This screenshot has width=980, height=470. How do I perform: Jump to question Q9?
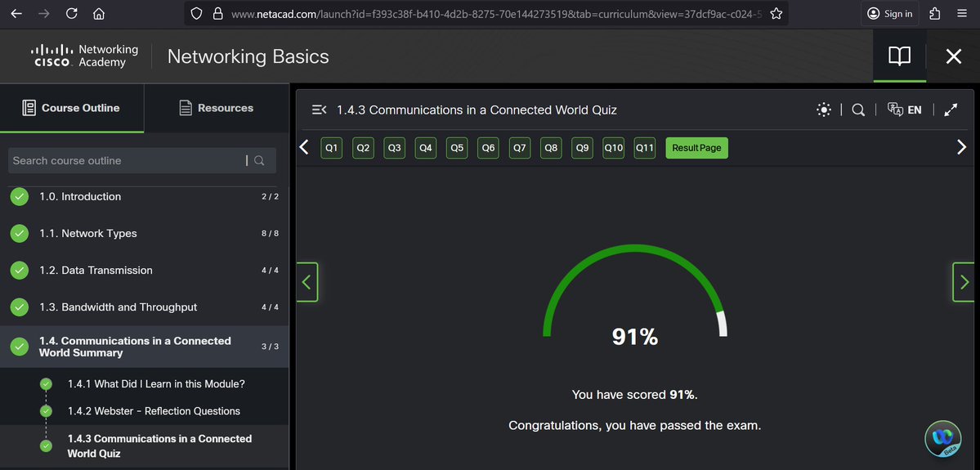click(x=582, y=148)
